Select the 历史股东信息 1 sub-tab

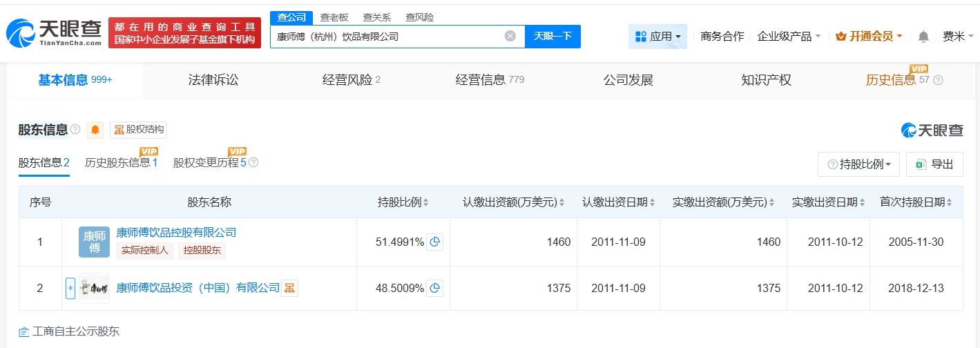point(121,163)
